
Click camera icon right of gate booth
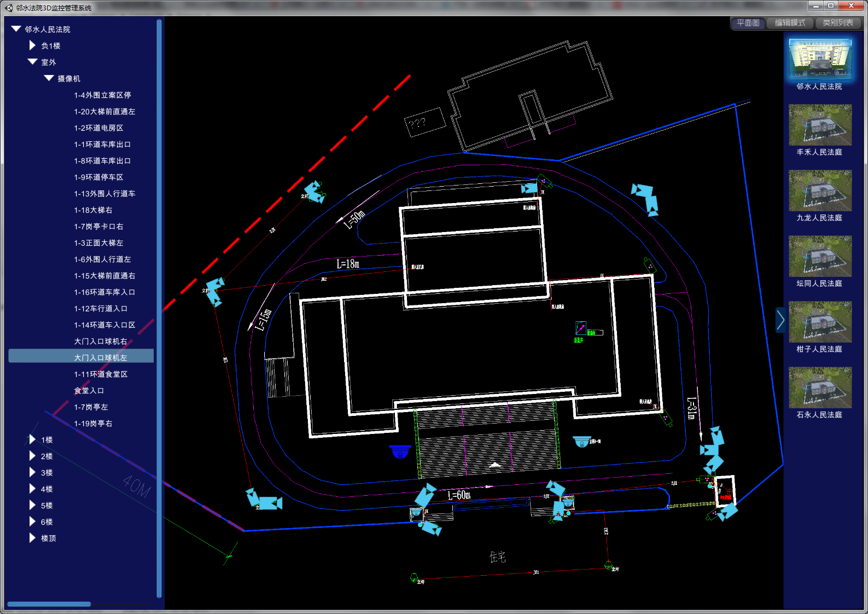(x=727, y=512)
